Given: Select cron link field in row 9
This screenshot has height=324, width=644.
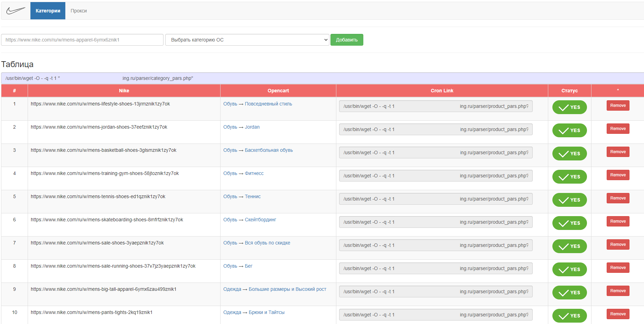Looking at the screenshot, I should pyautogui.click(x=436, y=291).
